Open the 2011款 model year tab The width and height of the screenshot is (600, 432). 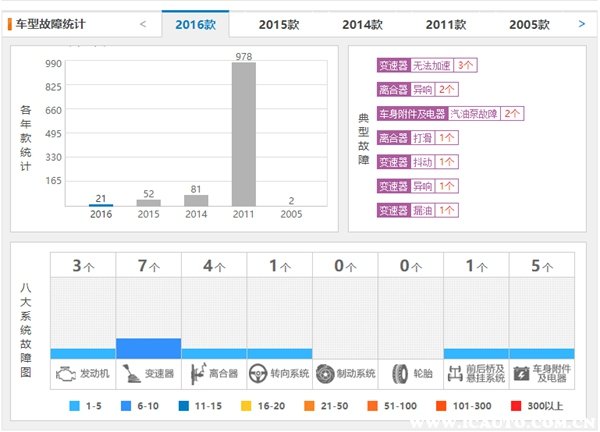point(446,23)
